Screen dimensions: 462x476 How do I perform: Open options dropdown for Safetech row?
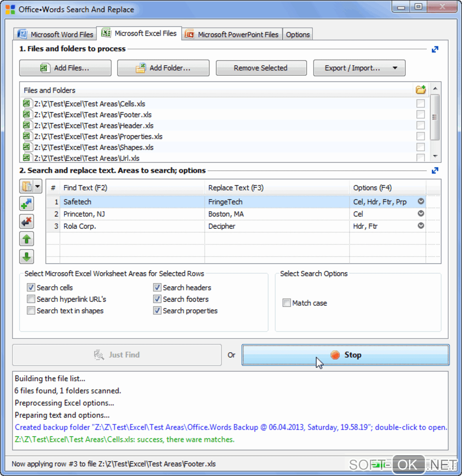tap(421, 201)
